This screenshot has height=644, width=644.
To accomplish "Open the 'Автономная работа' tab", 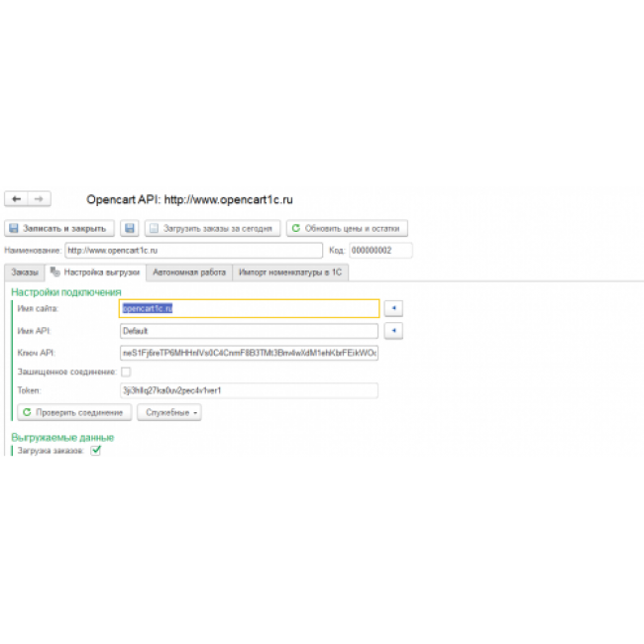I will 188,272.
